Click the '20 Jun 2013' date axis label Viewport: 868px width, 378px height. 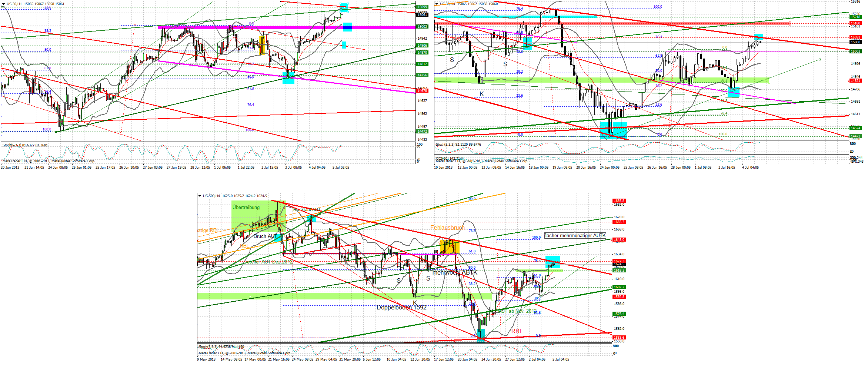10,168
